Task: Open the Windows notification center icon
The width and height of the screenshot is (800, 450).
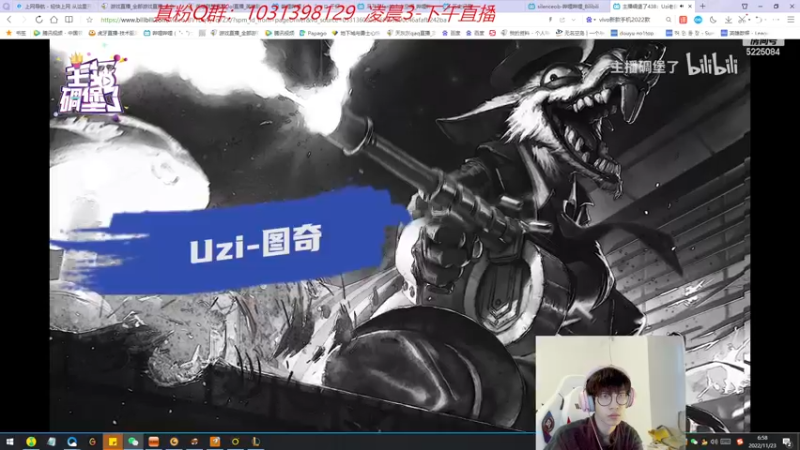Action: click(787, 442)
